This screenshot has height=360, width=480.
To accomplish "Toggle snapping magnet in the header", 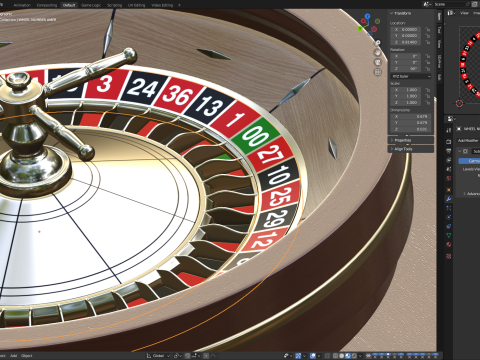I will (188, 356).
